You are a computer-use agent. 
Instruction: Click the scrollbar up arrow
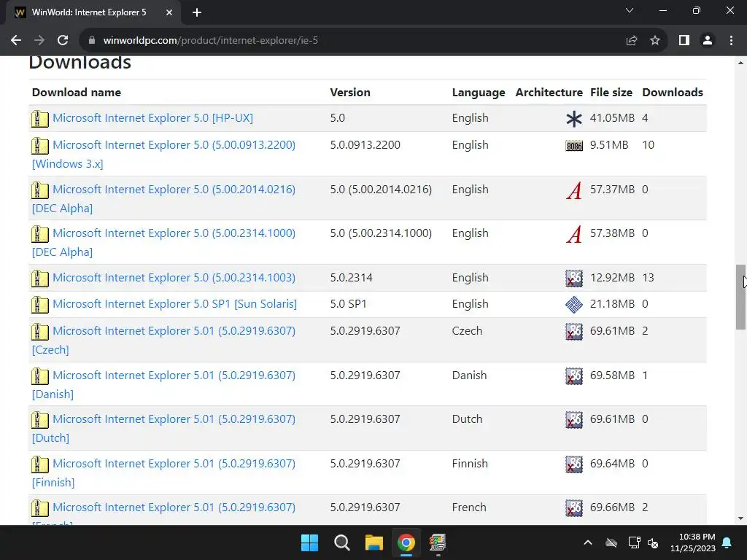point(741,63)
